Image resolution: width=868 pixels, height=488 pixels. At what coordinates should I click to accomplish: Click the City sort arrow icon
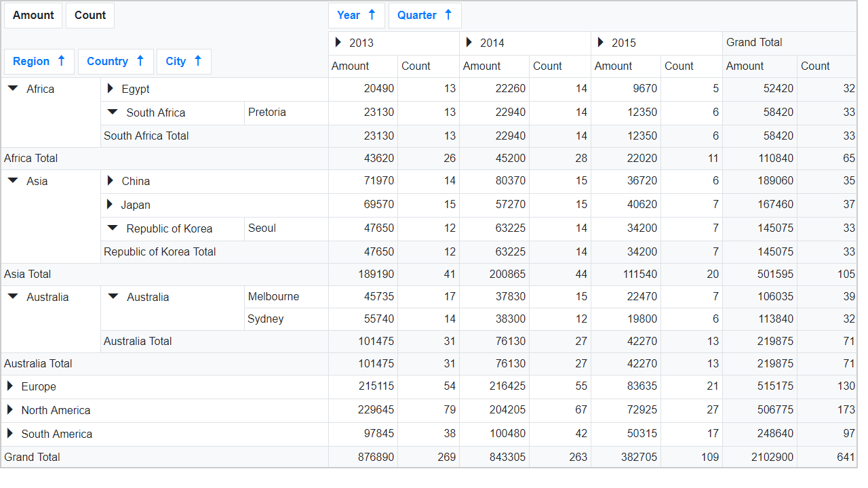coord(198,61)
